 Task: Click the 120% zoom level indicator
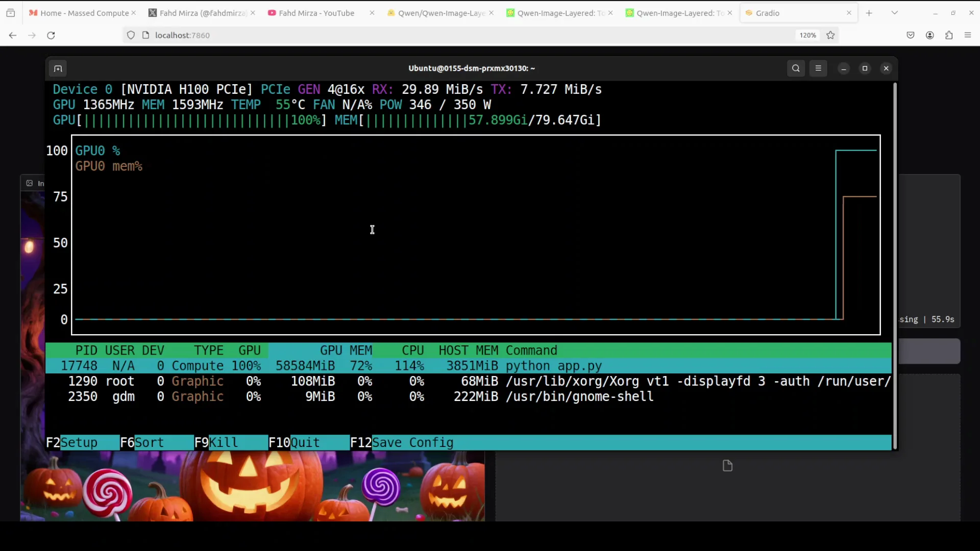807,35
